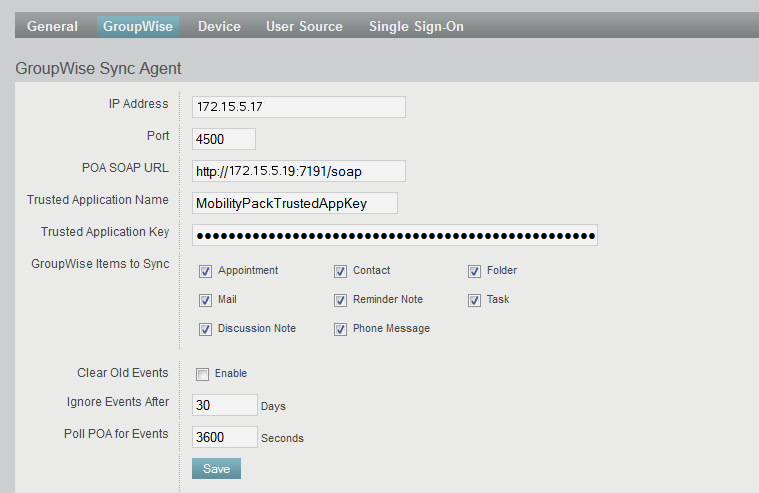Click the Clear Old Events label
The image size is (759, 493).
[x=123, y=373]
